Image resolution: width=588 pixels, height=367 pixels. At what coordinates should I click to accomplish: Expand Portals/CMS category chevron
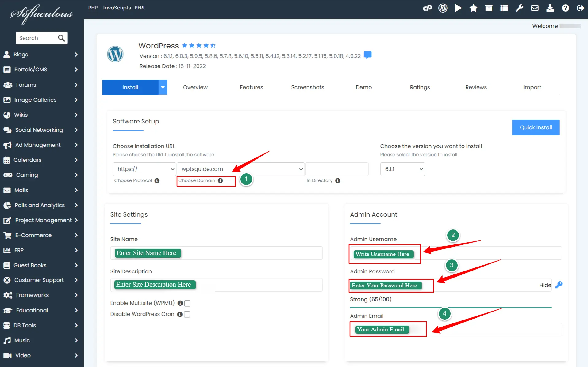click(76, 70)
